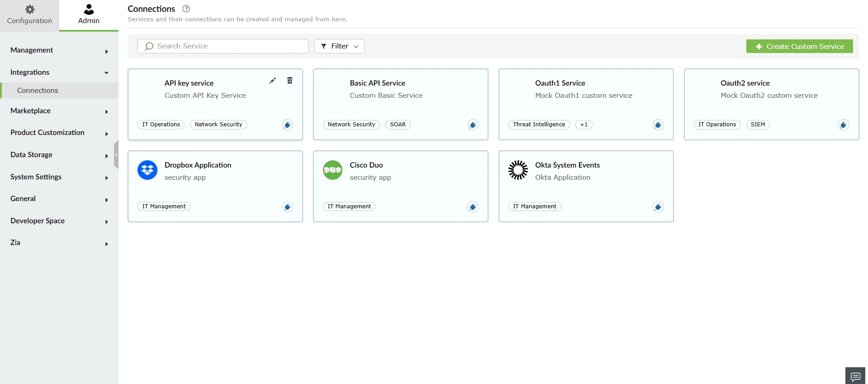Expand the Data Storage menu

tap(59, 155)
